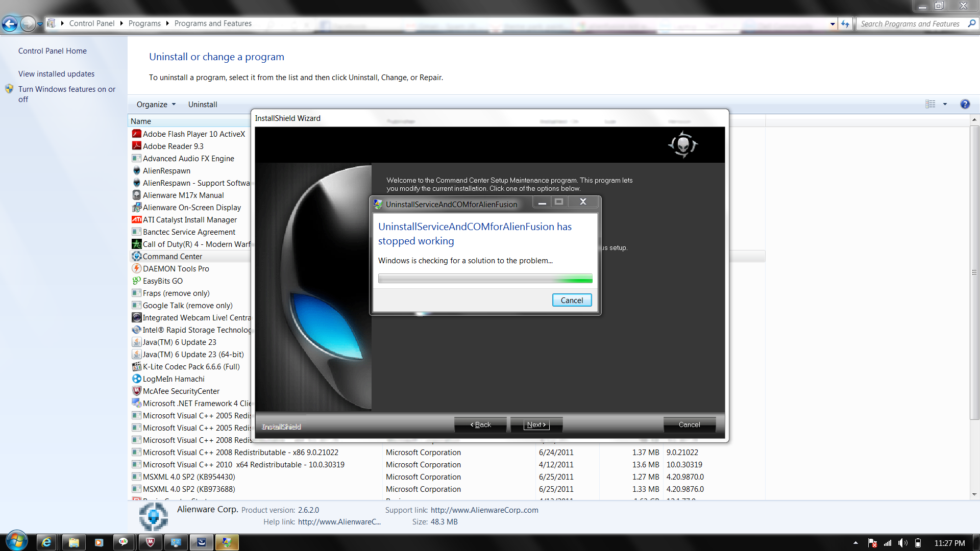Click the back navigation arrow
Viewport: 980px width, 551px height.
(x=10, y=23)
